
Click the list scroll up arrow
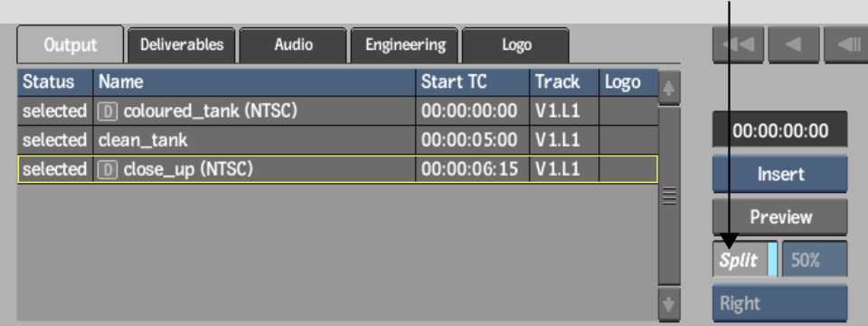pyautogui.click(x=669, y=88)
